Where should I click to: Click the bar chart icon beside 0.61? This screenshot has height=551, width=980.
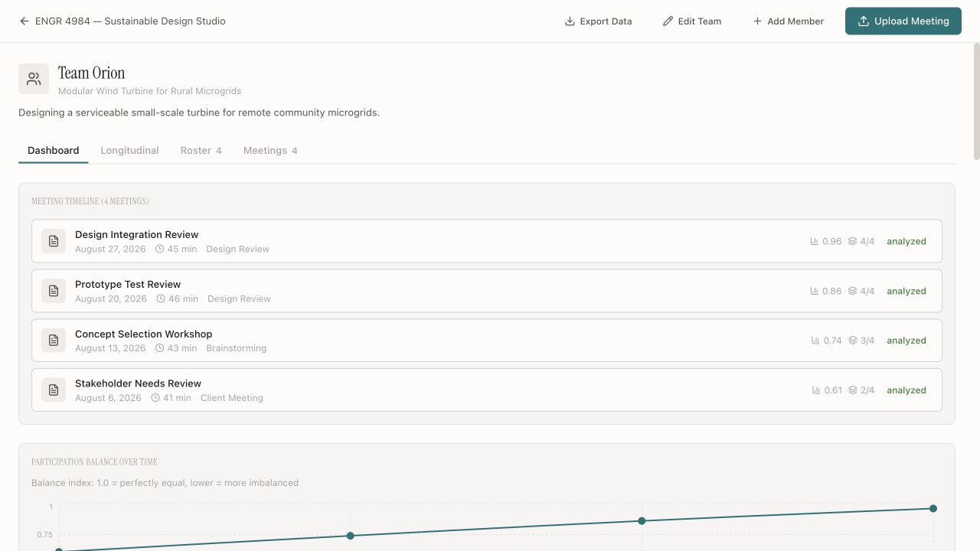pos(817,390)
